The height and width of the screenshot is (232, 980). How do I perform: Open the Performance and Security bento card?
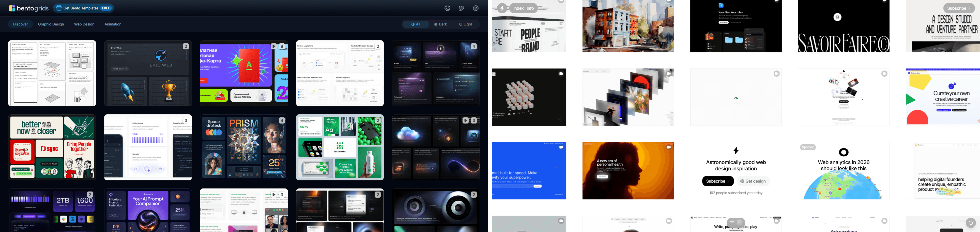click(x=148, y=147)
